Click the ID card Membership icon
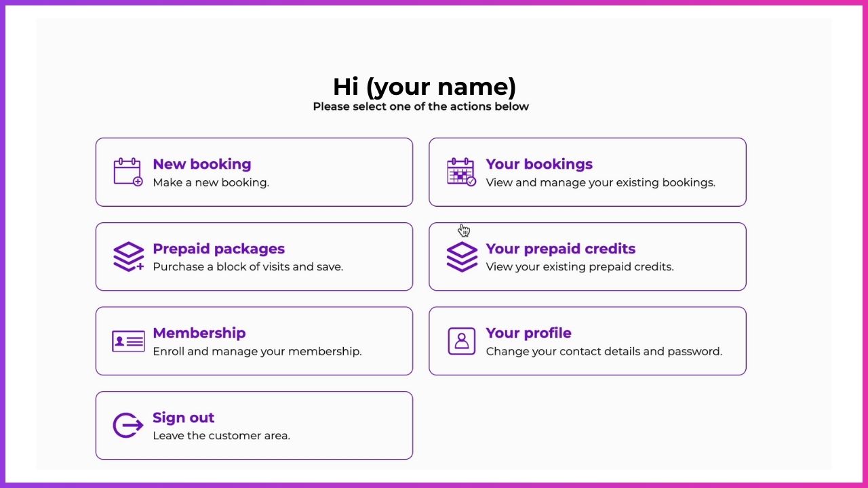The image size is (868, 488). pyautogui.click(x=128, y=341)
